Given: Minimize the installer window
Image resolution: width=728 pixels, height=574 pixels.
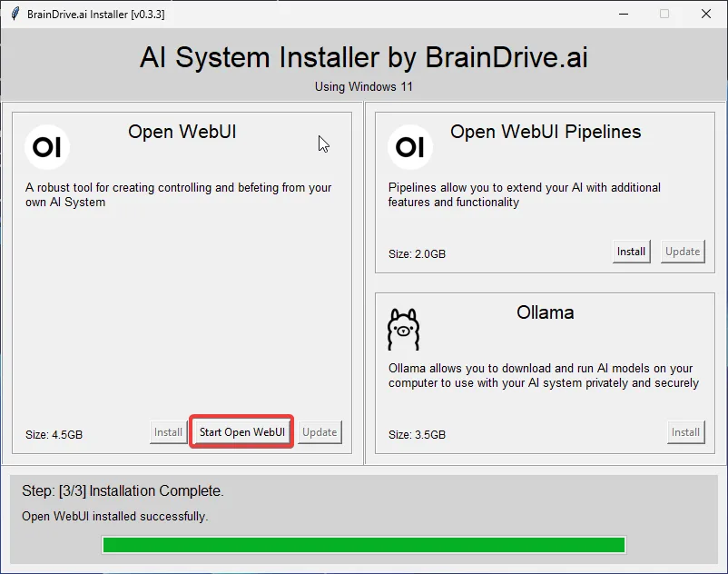Looking at the screenshot, I should [624, 14].
